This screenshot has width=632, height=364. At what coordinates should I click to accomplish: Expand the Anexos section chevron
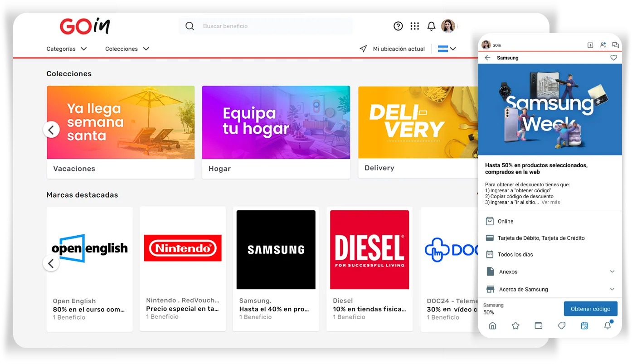(612, 272)
